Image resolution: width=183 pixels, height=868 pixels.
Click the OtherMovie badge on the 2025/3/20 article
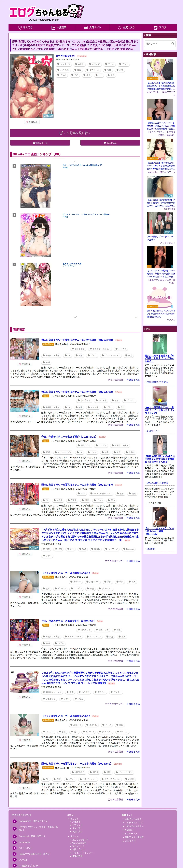click(48, 344)
